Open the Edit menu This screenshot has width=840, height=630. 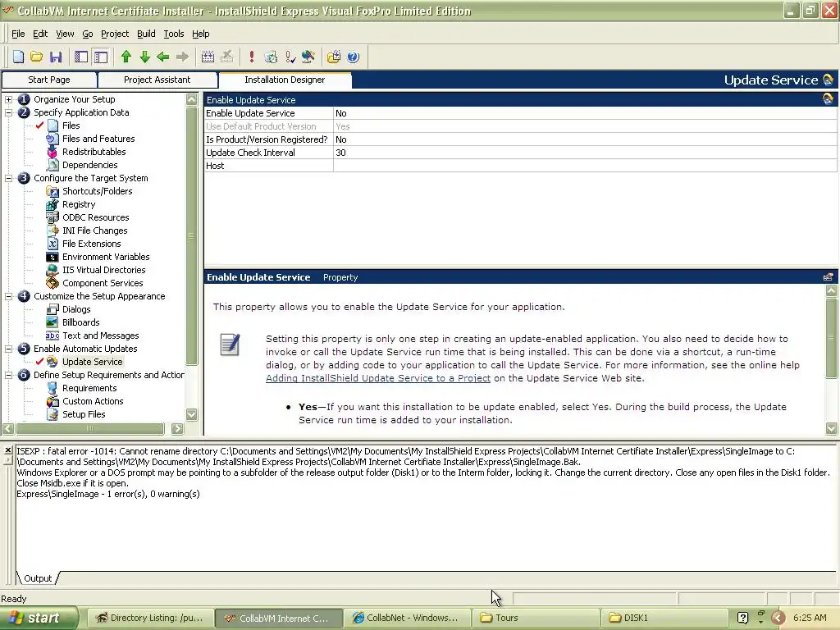[40, 34]
